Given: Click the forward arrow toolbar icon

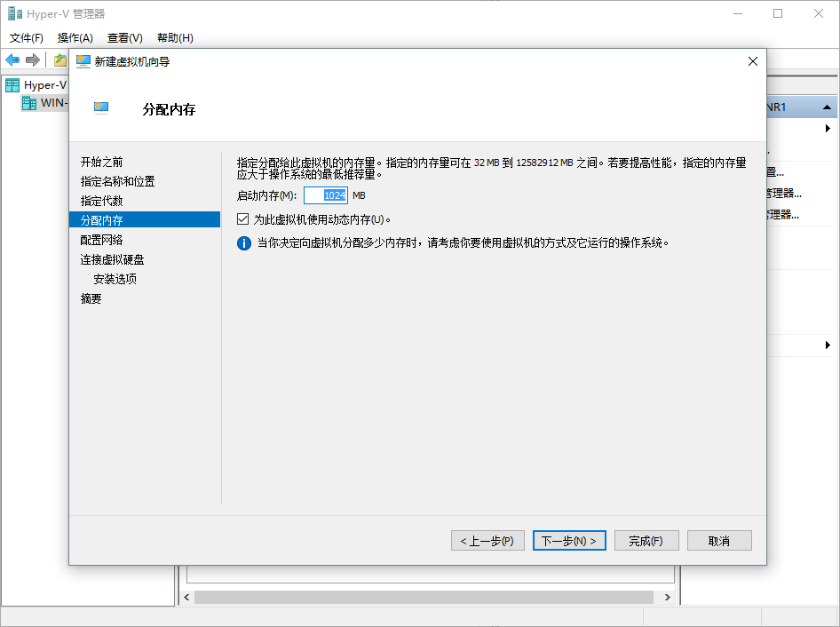Looking at the screenshot, I should point(33,60).
